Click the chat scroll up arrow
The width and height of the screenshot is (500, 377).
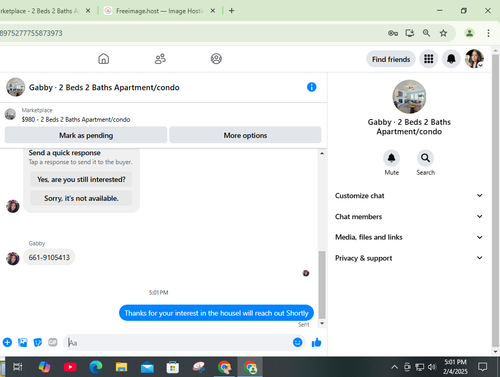322,153
